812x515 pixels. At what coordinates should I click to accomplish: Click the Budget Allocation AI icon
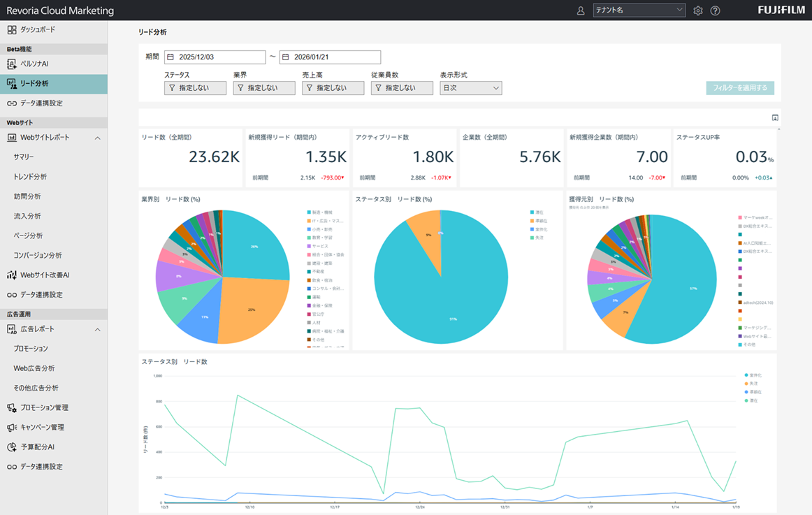click(x=12, y=447)
